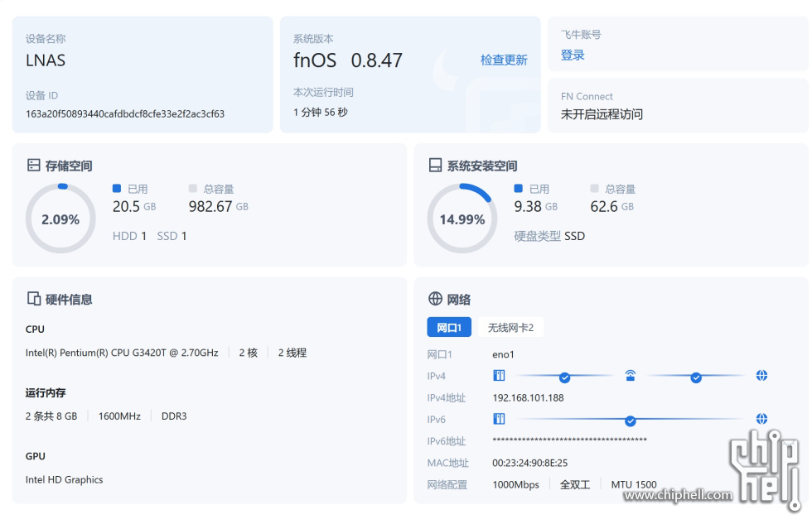The height and width of the screenshot is (524, 812).
Task: Click the hardware info (硬件信息) header icon
Action: (x=34, y=299)
